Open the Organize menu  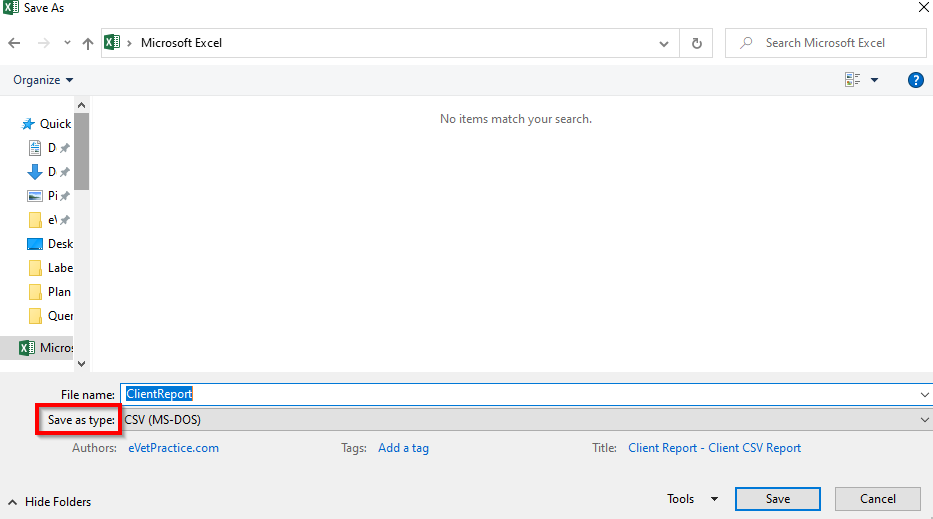43,80
